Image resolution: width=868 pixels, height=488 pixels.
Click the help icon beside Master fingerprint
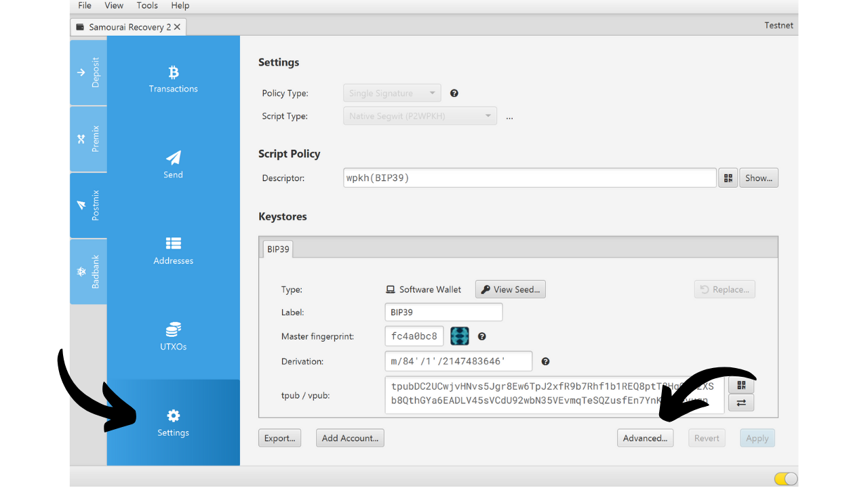pyautogui.click(x=482, y=336)
